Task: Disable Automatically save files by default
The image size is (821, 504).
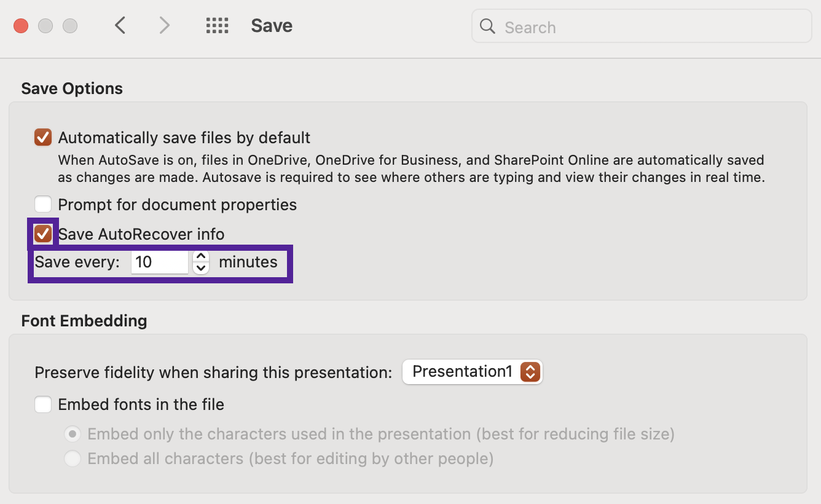Action: (43, 138)
